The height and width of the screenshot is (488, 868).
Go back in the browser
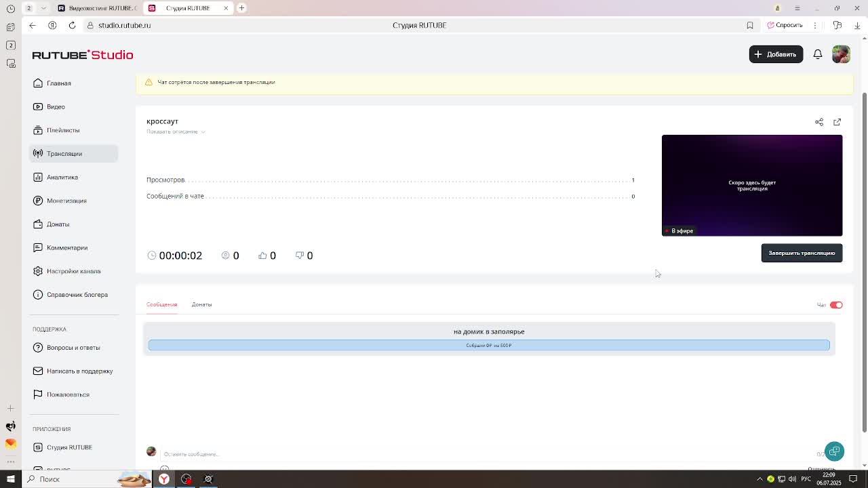coord(33,25)
